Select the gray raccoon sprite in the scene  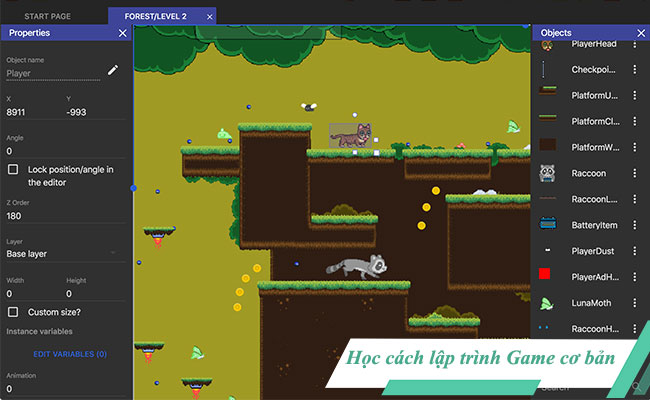[x=357, y=267]
